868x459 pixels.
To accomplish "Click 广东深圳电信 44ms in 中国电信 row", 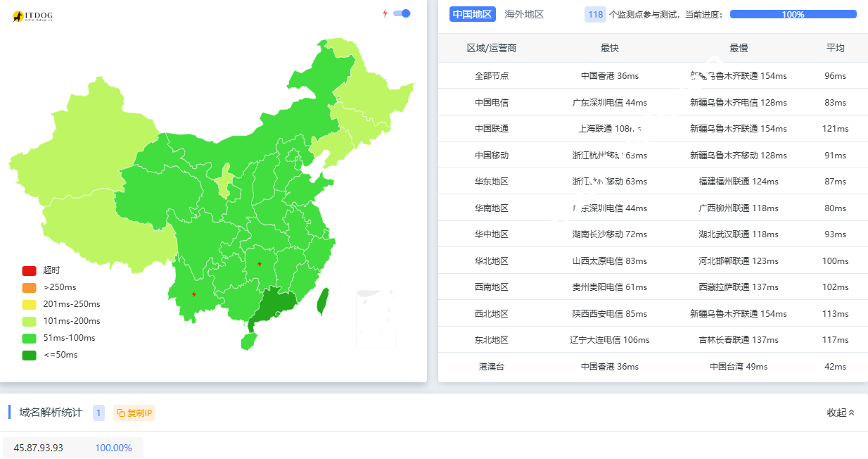I will 610,102.
